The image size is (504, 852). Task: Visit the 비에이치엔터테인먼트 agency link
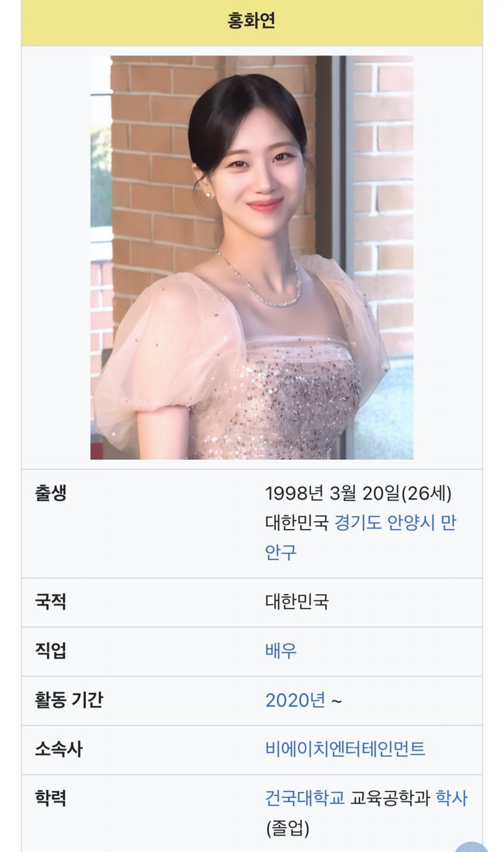[x=345, y=749]
